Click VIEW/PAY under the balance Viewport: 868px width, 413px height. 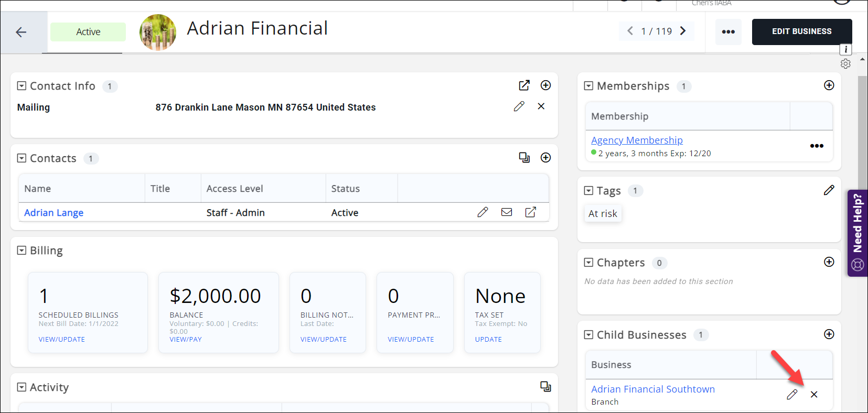point(186,339)
